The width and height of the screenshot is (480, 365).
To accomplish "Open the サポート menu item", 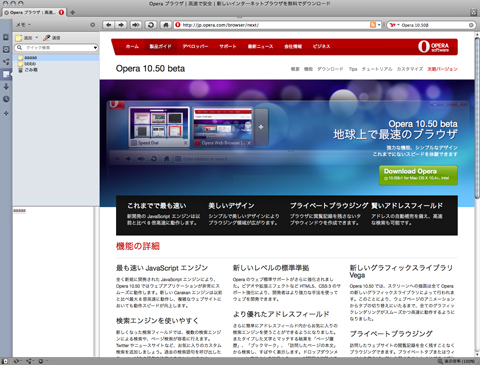I will click(x=228, y=47).
